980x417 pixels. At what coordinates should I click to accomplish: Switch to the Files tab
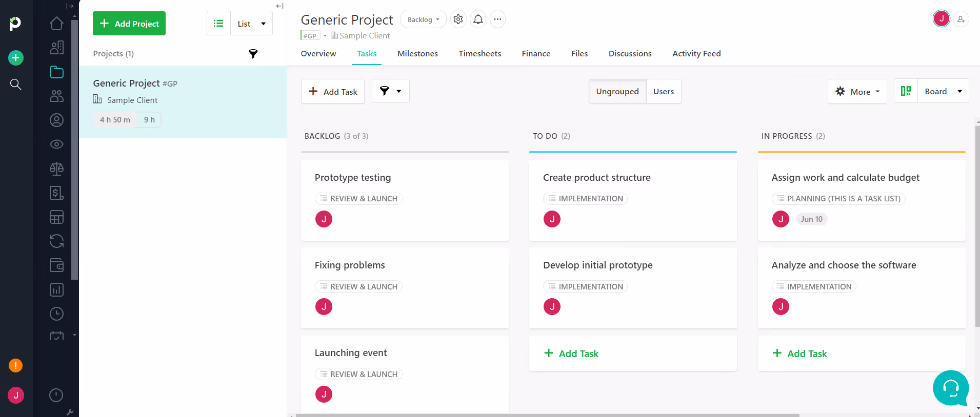click(x=579, y=54)
